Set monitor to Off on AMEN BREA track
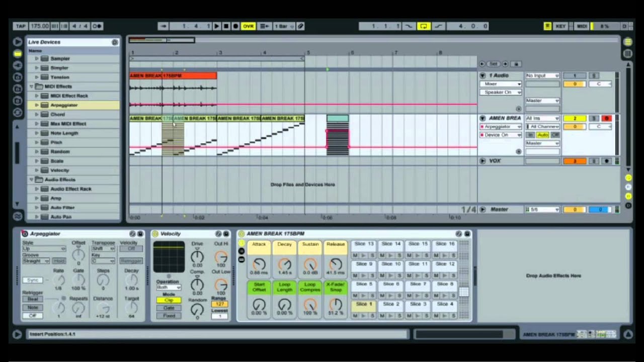 555,135
